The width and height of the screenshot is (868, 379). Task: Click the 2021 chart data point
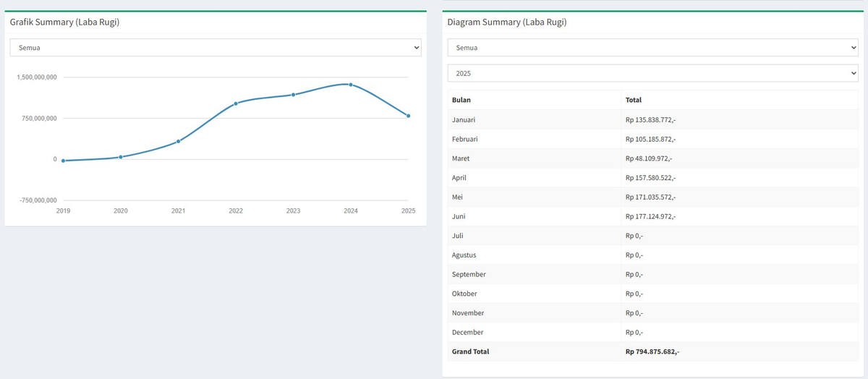point(179,141)
